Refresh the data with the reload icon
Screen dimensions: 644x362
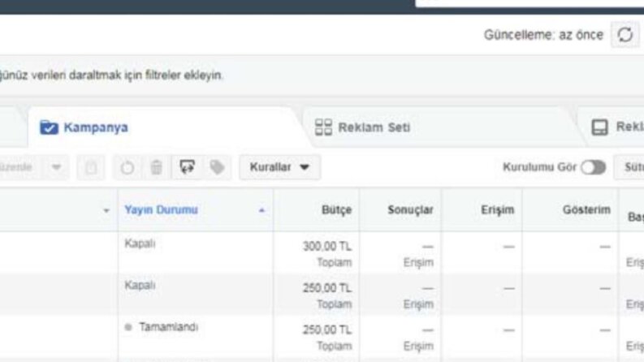pyautogui.click(x=625, y=35)
